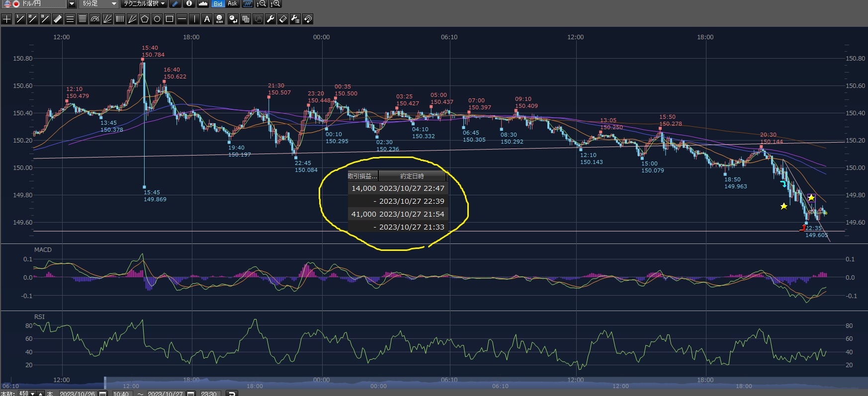Switch chart price to Ask
The image size is (868, 396).
(x=233, y=4)
